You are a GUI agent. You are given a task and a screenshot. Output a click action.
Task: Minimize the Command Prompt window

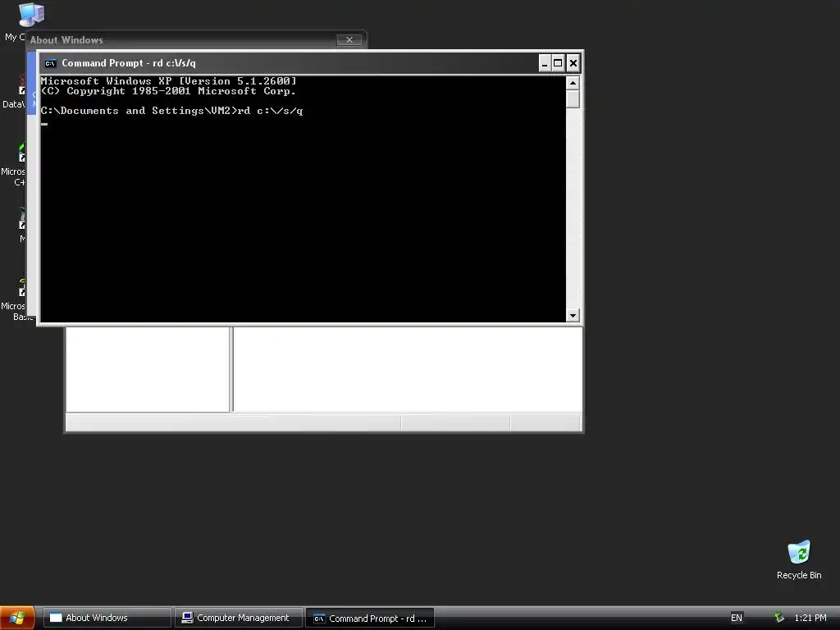pyautogui.click(x=545, y=63)
